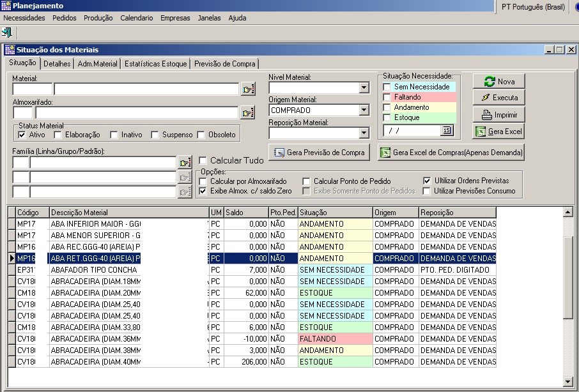Open the calendar date picker icon
This screenshot has height=392, width=579.
click(446, 130)
